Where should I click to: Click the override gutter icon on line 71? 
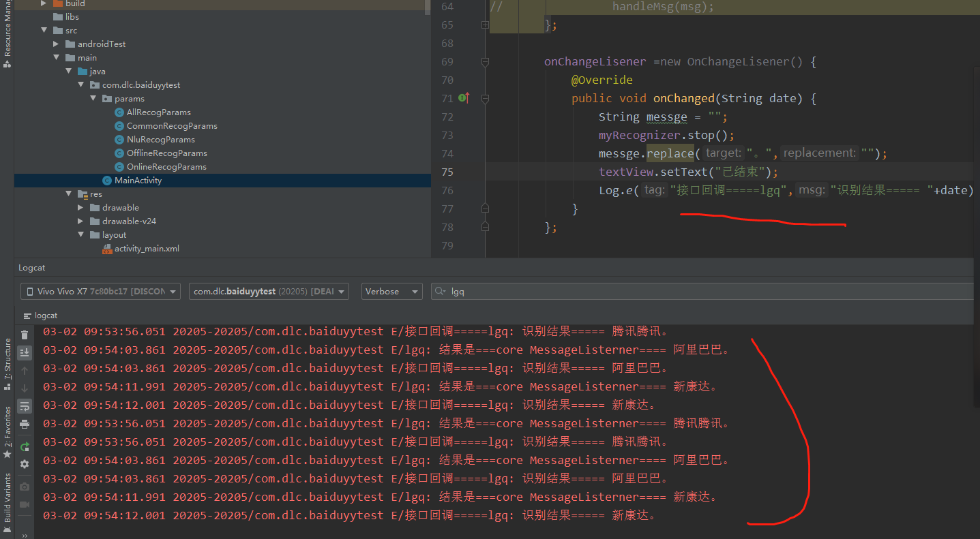tap(464, 98)
